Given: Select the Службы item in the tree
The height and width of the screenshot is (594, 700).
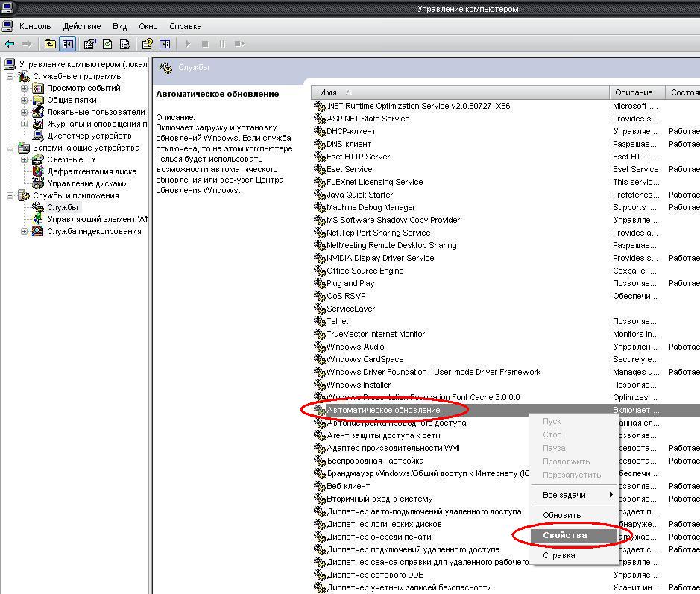Looking at the screenshot, I should [63, 207].
